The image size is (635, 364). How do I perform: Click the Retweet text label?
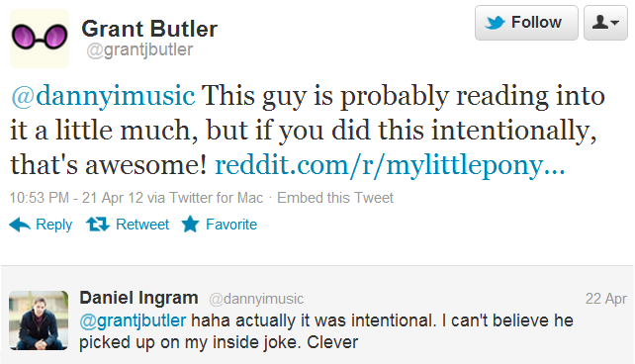coord(142,225)
